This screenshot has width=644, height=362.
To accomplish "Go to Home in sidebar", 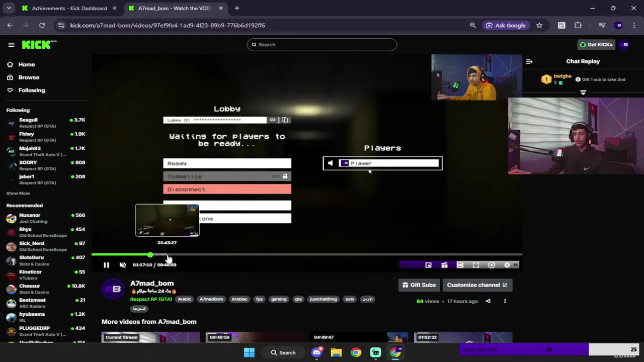I will point(26,64).
